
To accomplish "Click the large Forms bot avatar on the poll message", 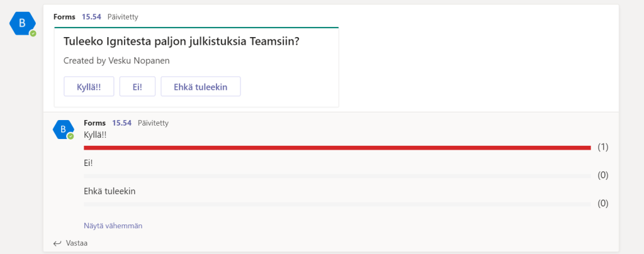I will coord(22,23).
